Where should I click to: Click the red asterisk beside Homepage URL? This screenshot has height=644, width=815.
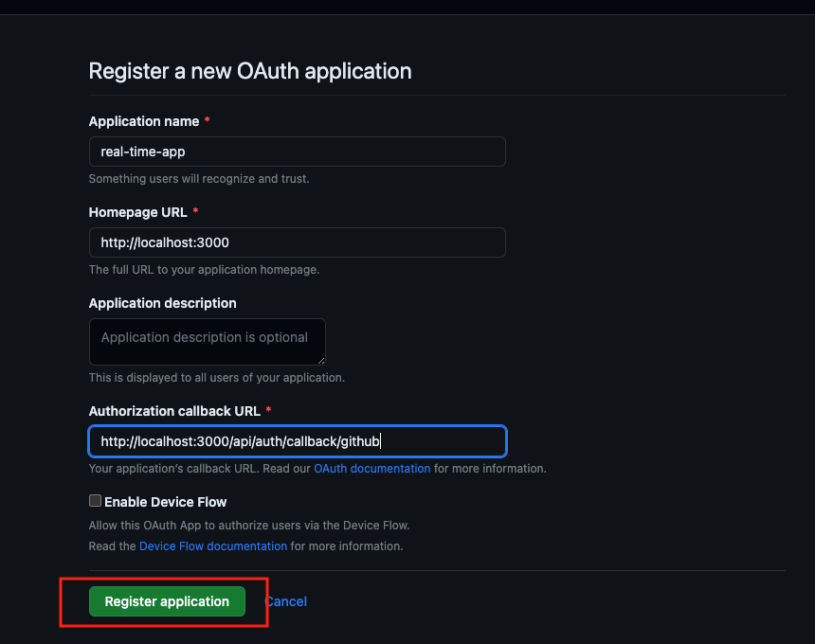tap(196, 212)
